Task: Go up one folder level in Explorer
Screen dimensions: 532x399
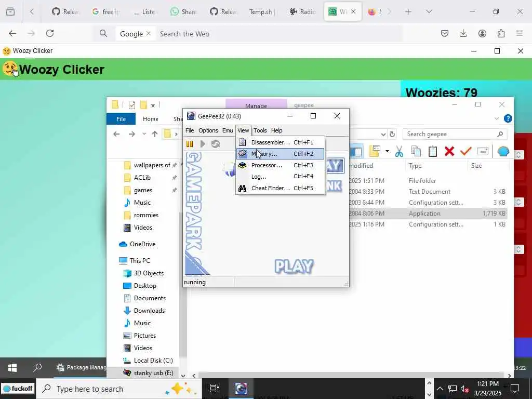Action: (155, 134)
